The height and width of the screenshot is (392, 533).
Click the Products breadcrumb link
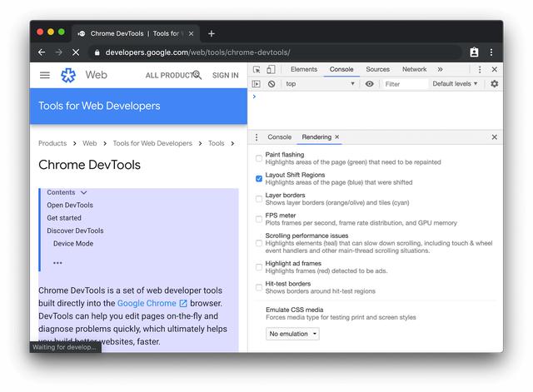click(52, 143)
